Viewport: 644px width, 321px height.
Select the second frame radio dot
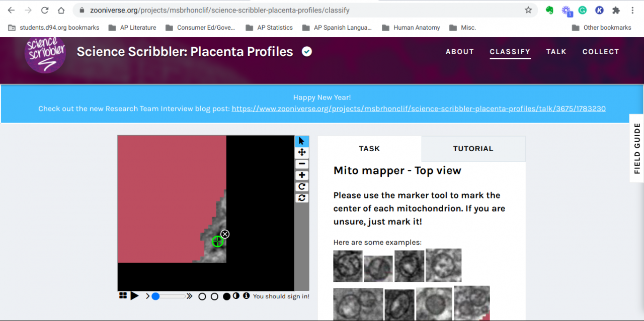(x=214, y=296)
